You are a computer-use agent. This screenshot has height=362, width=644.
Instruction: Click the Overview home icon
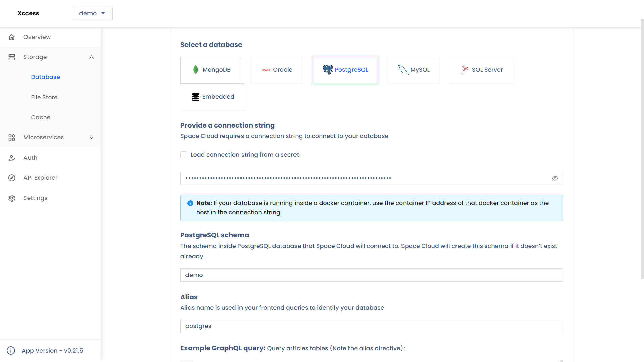point(12,37)
